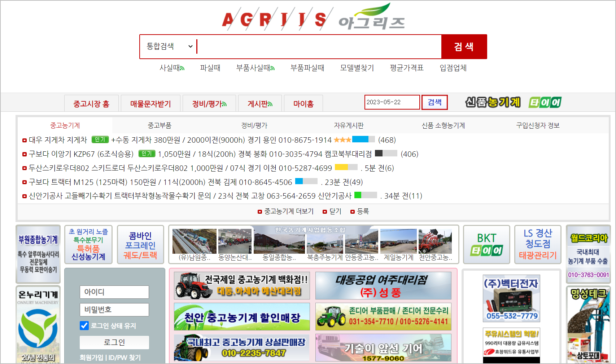
Task: Open the 콤바인 포크레인 궤도/트랙 banner
Action: pyautogui.click(x=140, y=245)
